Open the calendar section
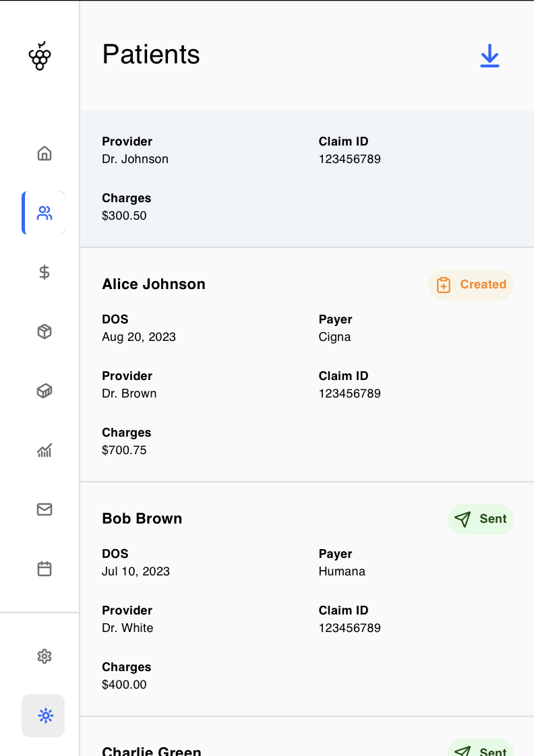534x756 pixels. pos(44,569)
